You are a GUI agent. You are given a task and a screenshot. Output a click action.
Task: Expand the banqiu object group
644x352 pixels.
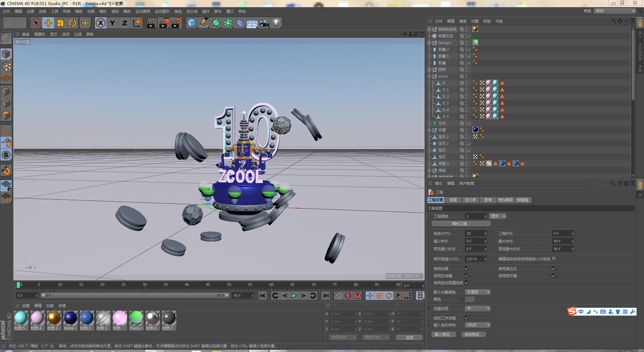pyautogui.click(x=429, y=42)
